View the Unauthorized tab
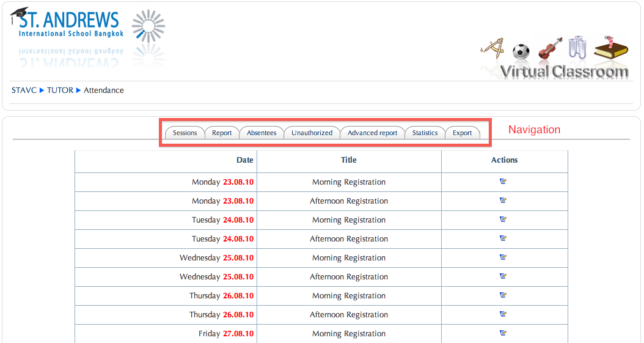Viewport: 644px width, 343px height. pyautogui.click(x=312, y=133)
